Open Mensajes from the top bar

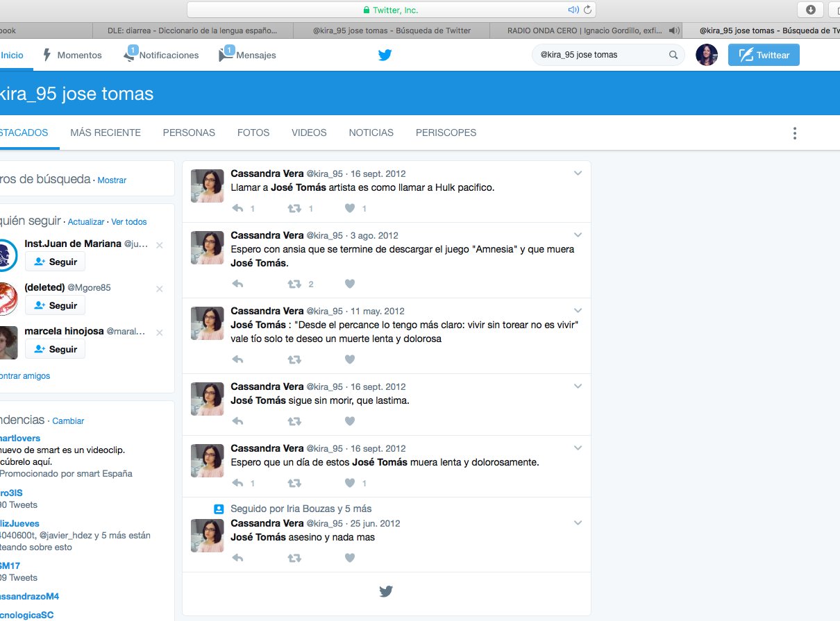(247, 55)
